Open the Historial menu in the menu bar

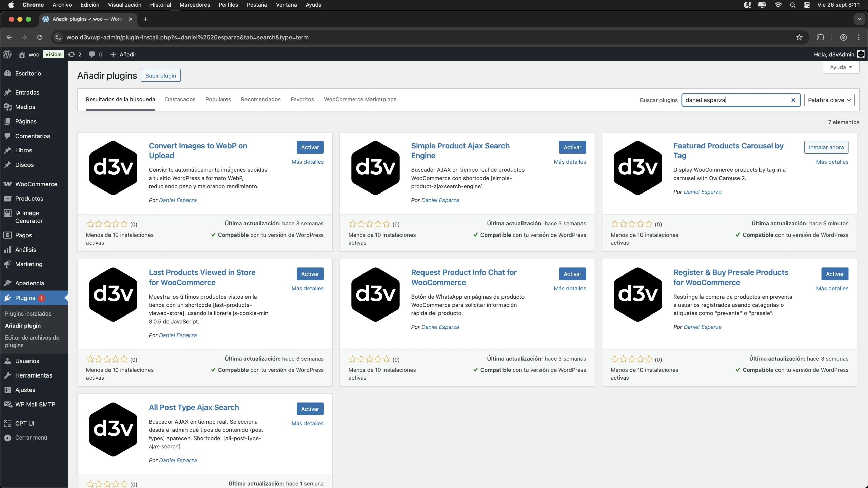point(160,5)
